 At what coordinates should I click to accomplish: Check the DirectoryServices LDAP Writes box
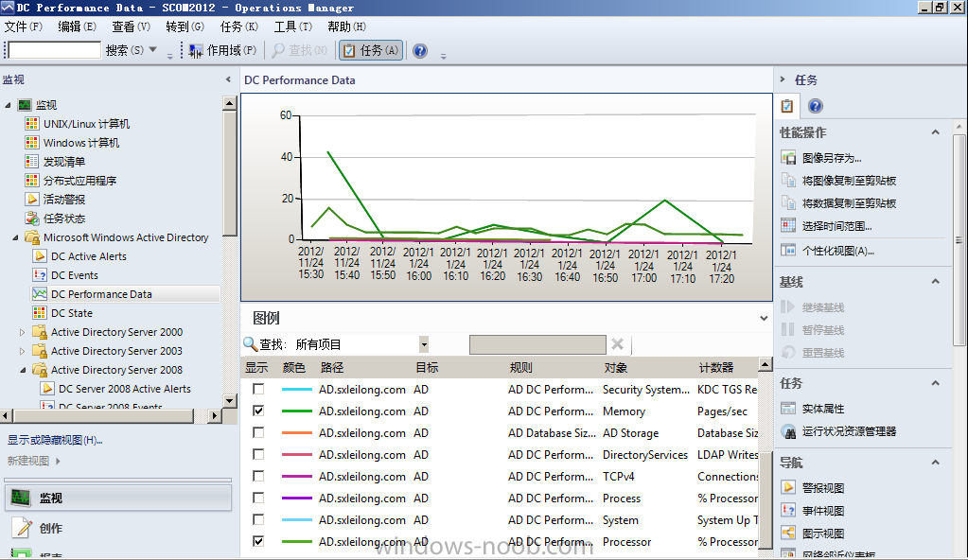point(258,454)
